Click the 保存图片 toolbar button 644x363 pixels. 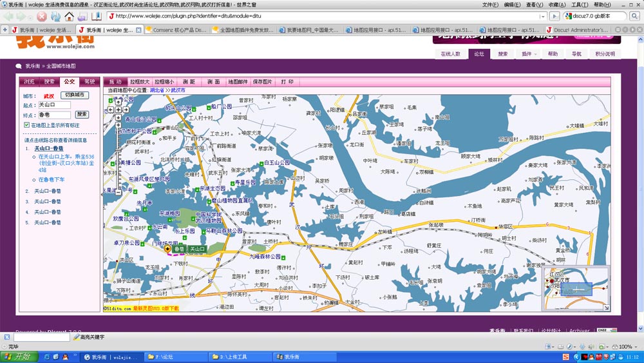pos(263,82)
